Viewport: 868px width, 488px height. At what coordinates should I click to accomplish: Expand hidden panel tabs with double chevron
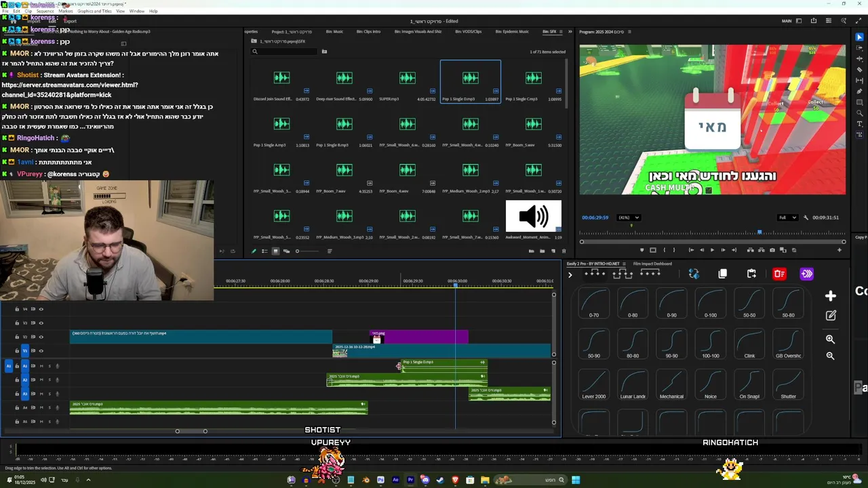coord(570,31)
